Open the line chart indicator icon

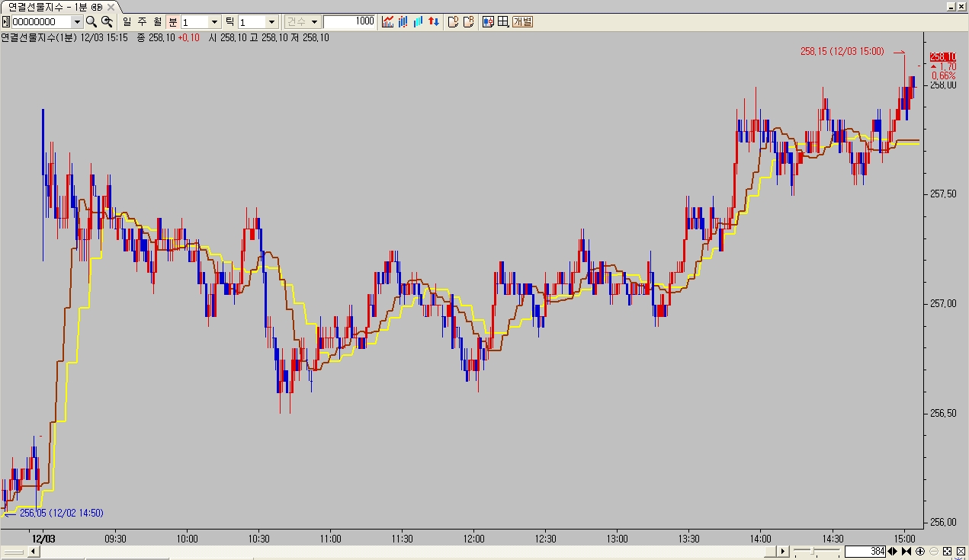tap(388, 21)
